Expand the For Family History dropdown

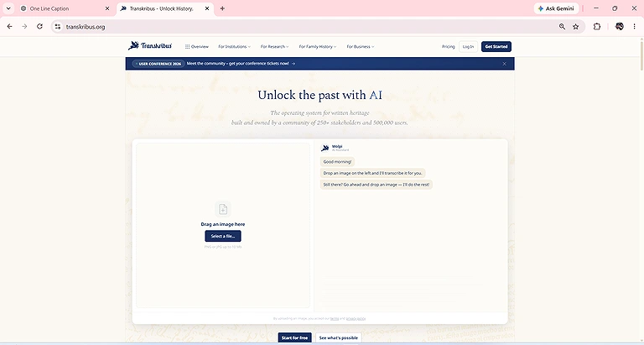tap(318, 46)
